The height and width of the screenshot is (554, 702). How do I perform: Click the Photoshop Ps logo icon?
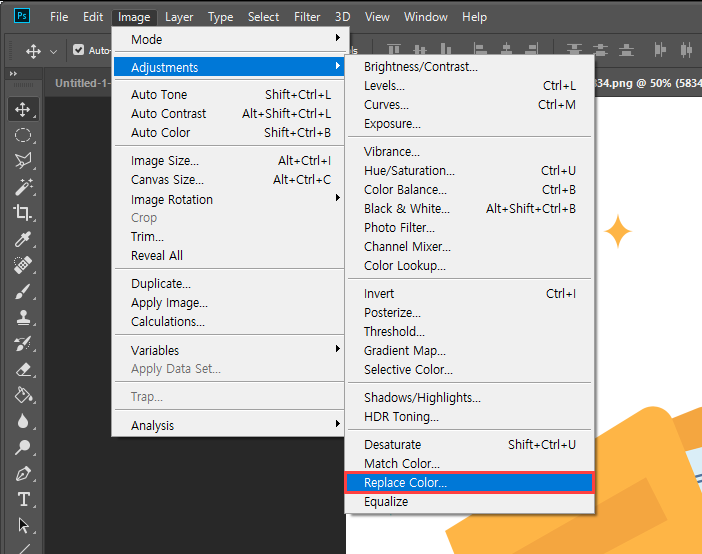click(21, 16)
